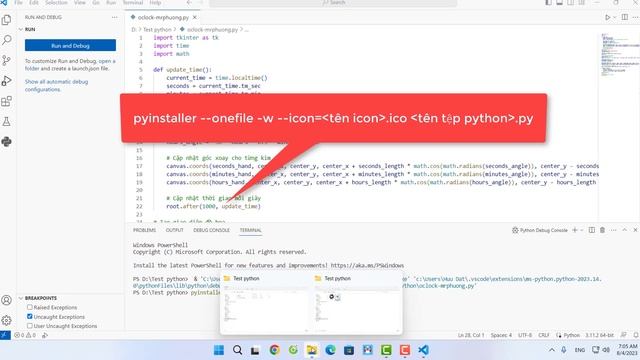Open the Search view in the activity bar
Screen dimensions: 640x360
tap(7, 40)
